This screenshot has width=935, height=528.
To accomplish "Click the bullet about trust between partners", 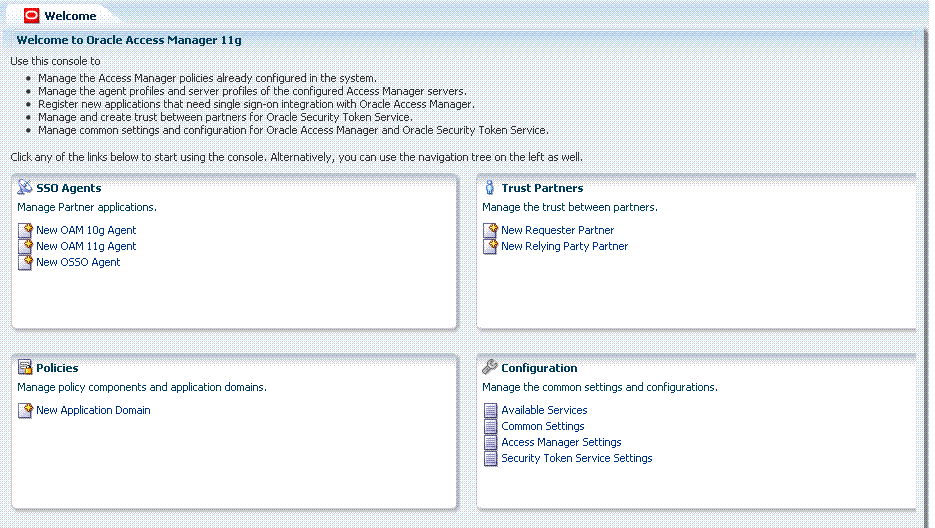I will [225, 118].
